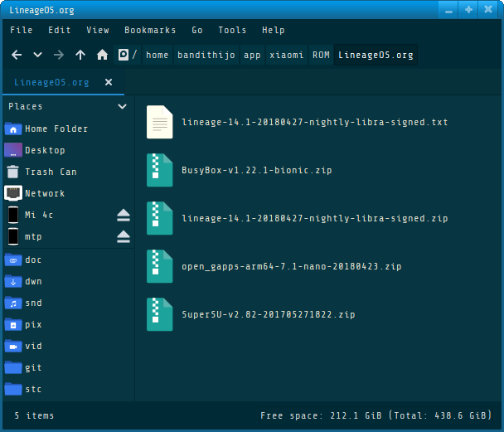Eject the mtp device
Image resolution: width=504 pixels, height=432 pixels.
124,237
